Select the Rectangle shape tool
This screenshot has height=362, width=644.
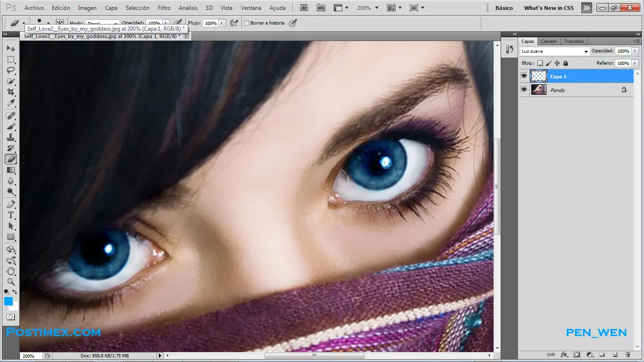point(11,237)
